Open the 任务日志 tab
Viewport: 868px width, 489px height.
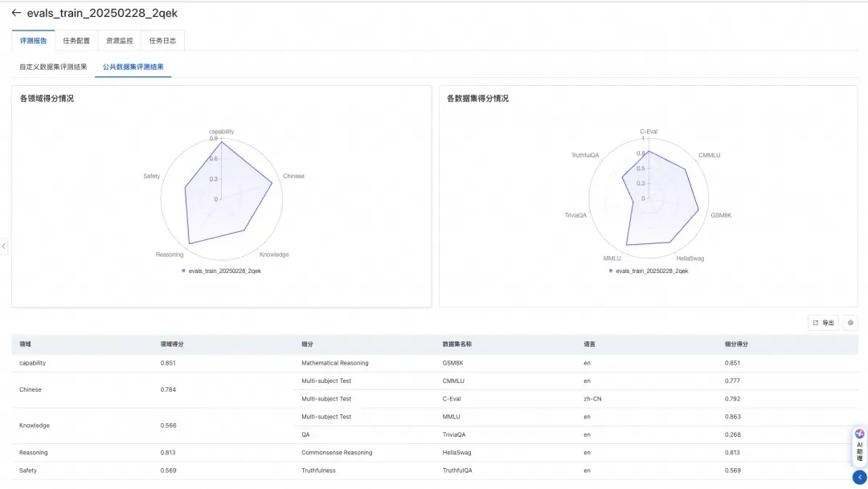point(162,40)
